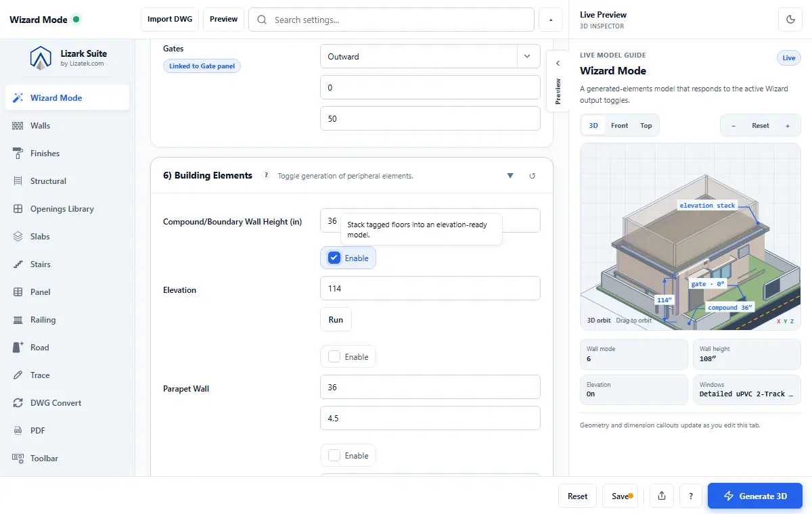This screenshot has height=514, width=812.
Task: Zoom in the 3D preview
Action: (788, 126)
